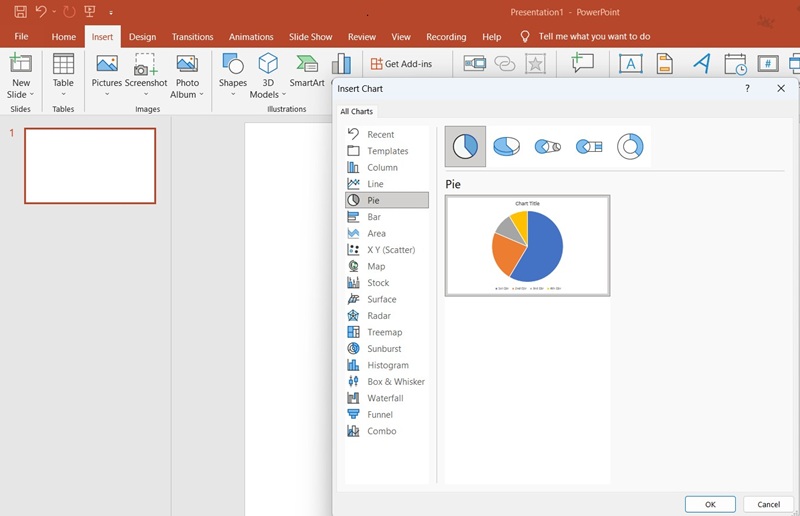This screenshot has width=800, height=516.
Task: Select Treemap chart category
Action: click(387, 332)
